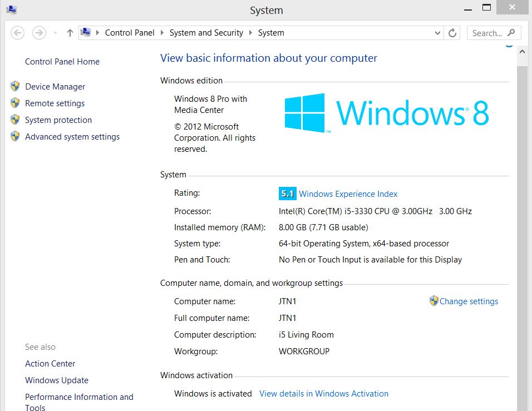532x411 pixels.
Task: Open Device Manager link
Action: point(55,86)
